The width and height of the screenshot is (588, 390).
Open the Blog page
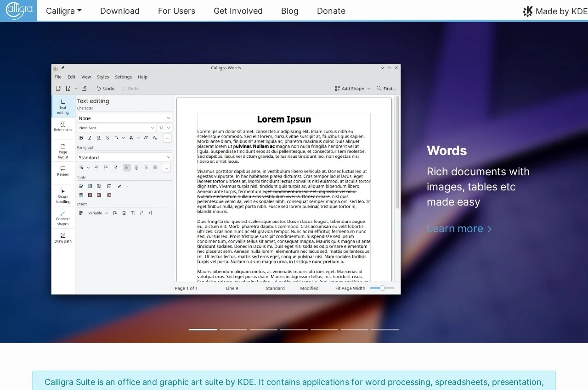coord(289,11)
